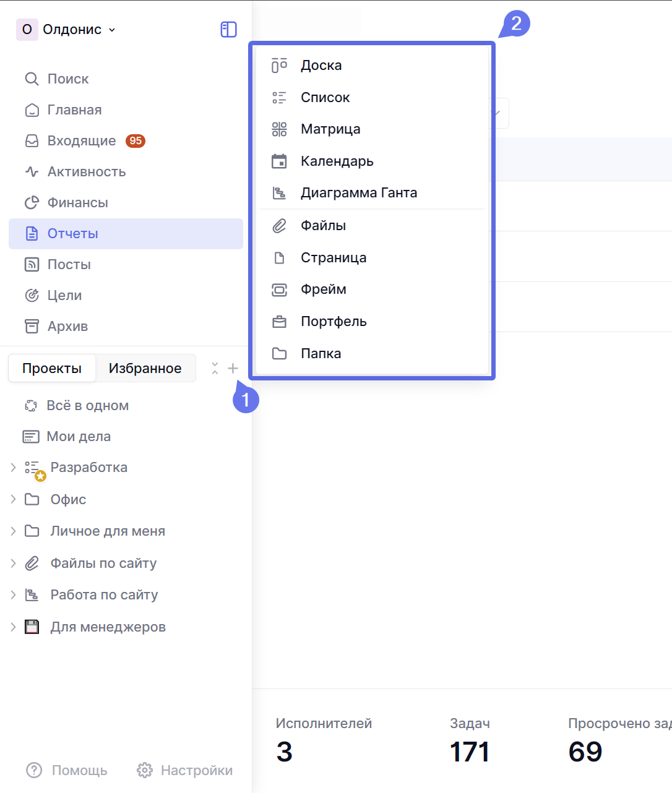Expand the Разработка project tree
The image size is (672, 793).
point(13,468)
